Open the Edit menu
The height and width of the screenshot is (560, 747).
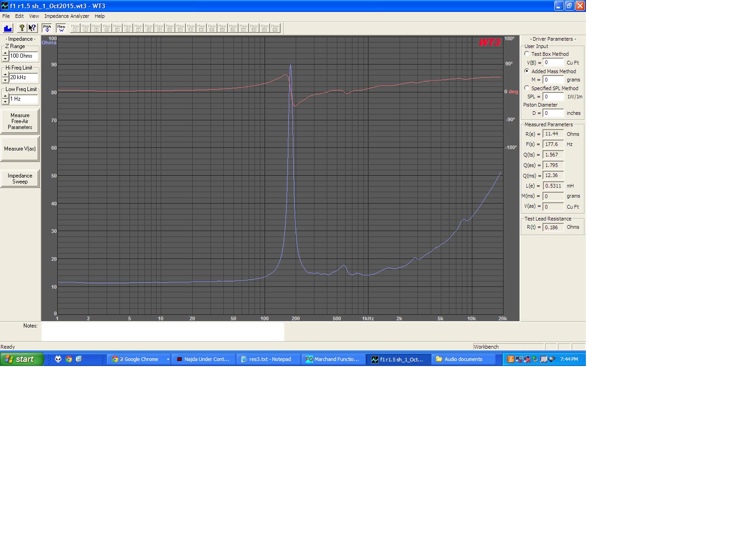tap(19, 16)
